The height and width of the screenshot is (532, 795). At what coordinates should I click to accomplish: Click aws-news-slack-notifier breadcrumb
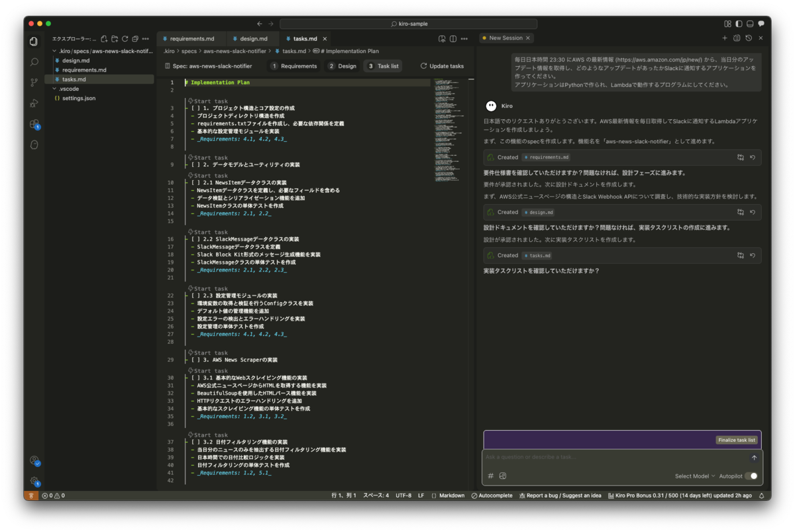click(235, 51)
